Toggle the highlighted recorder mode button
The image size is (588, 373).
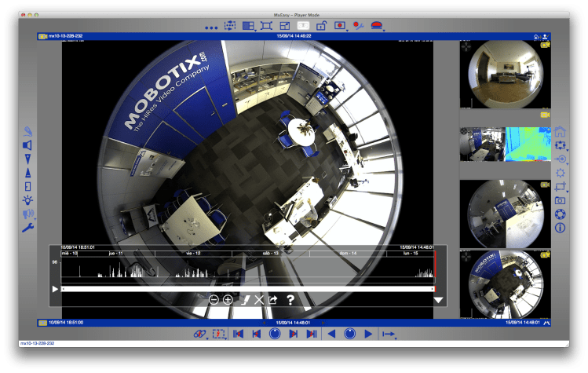click(302, 26)
